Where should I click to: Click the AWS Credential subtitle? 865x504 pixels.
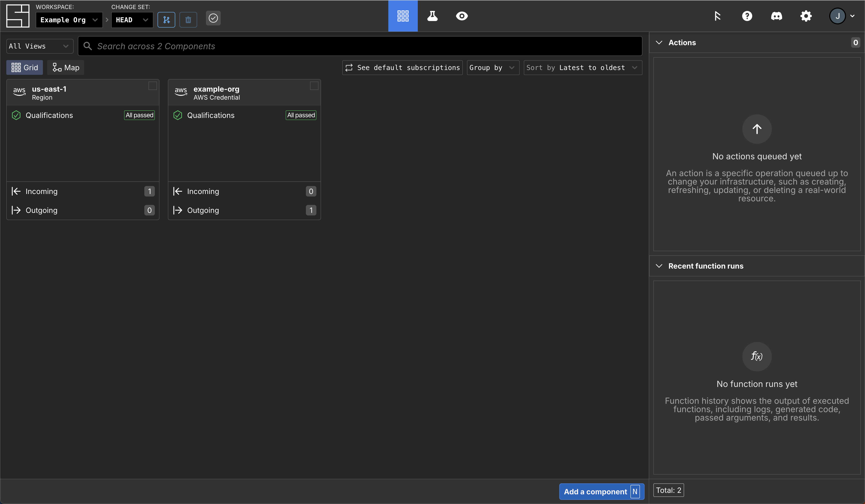tap(217, 98)
